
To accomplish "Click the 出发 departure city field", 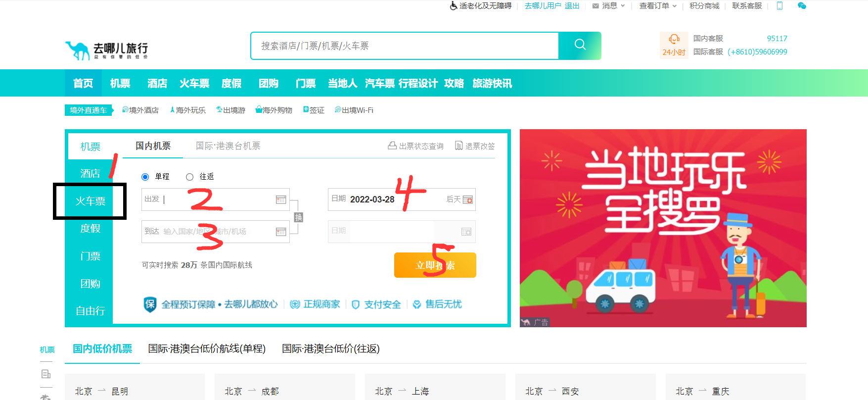I will 216,200.
